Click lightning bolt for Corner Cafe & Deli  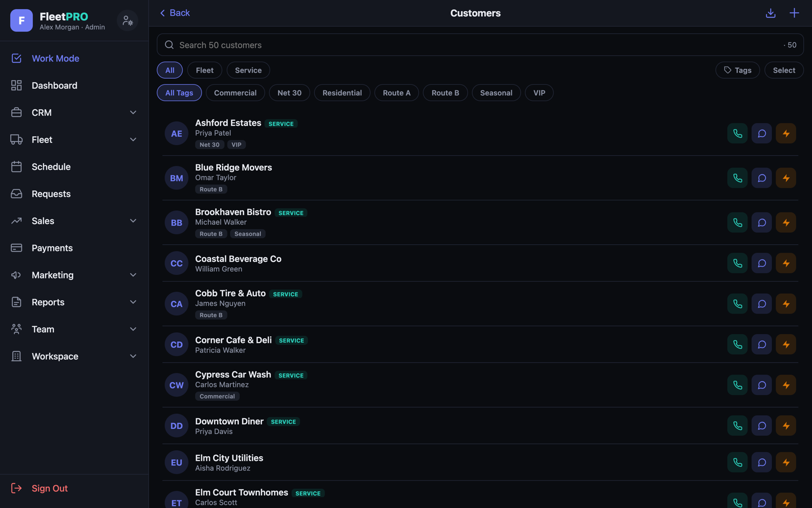786,344
